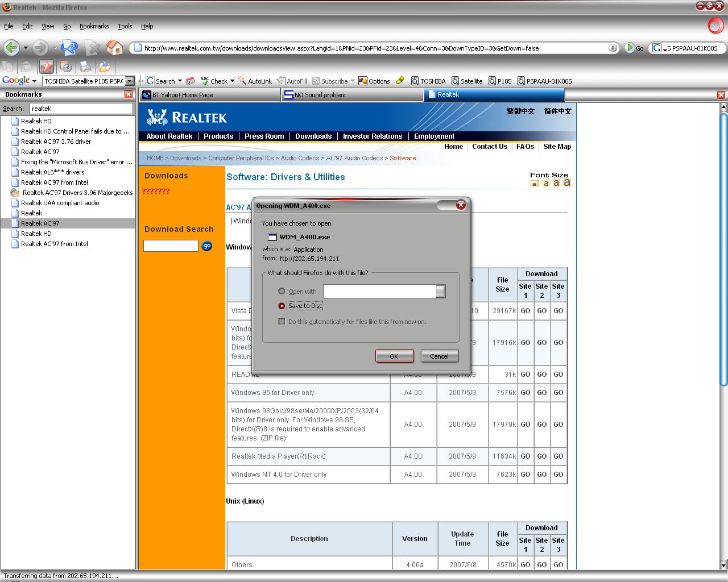
Task: Click the Google toolbar logo
Action: click(x=16, y=81)
